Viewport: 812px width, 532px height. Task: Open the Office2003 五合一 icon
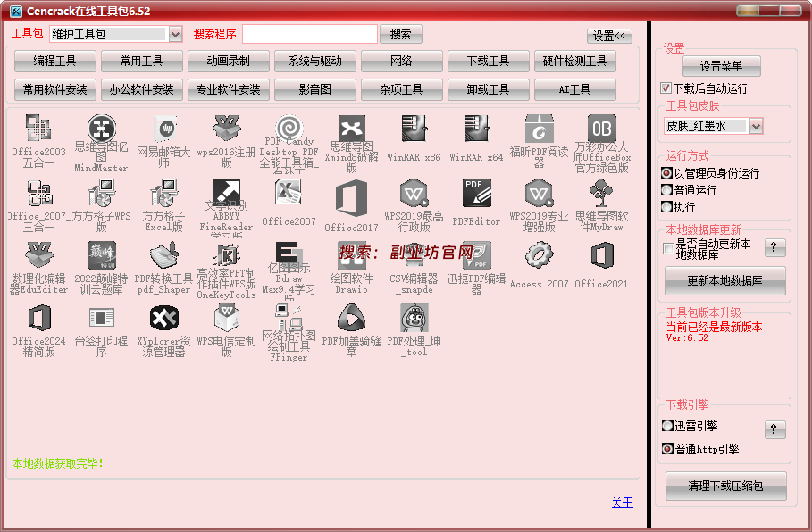(x=38, y=129)
